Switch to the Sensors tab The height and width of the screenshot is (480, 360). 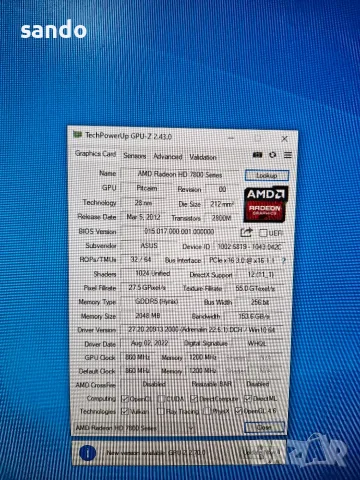(x=135, y=156)
